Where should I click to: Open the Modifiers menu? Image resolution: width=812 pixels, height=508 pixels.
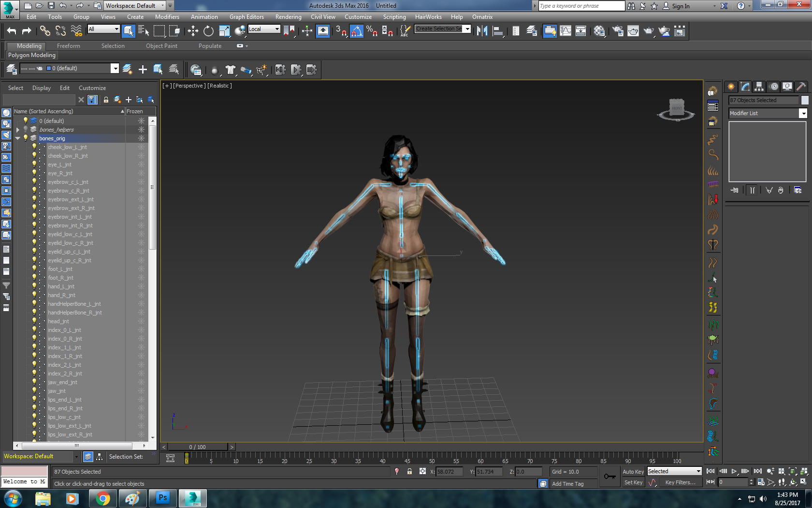pos(167,16)
